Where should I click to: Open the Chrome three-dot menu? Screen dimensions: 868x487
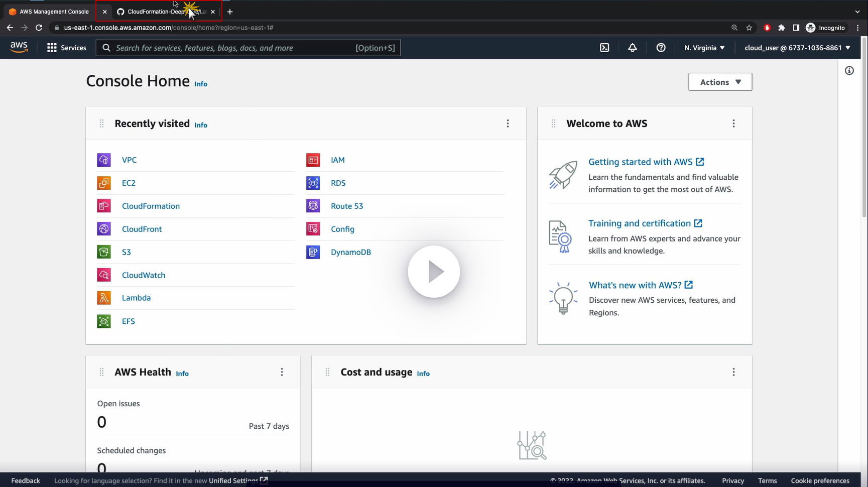(x=858, y=28)
